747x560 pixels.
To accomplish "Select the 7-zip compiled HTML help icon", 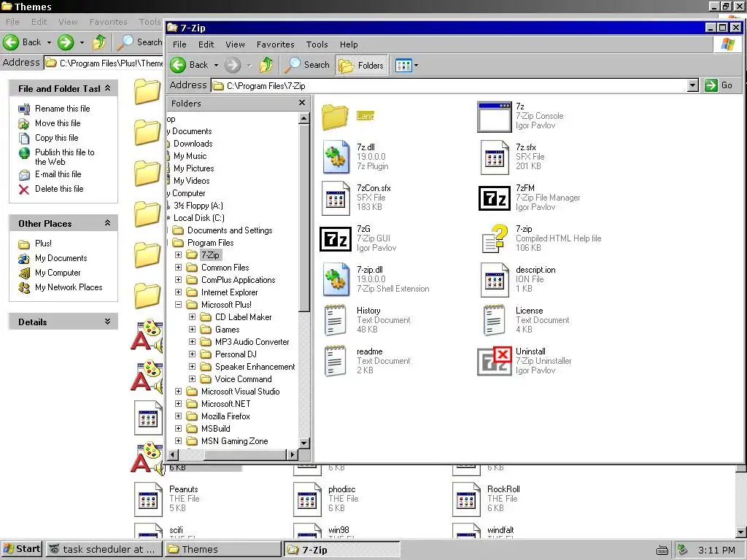I will pyautogui.click(x=495, y=239).
